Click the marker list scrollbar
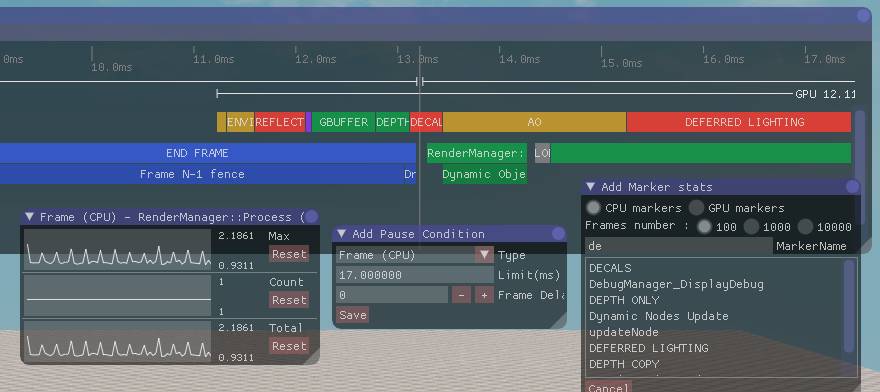880x392 pixels. click(x=850, y=306)
